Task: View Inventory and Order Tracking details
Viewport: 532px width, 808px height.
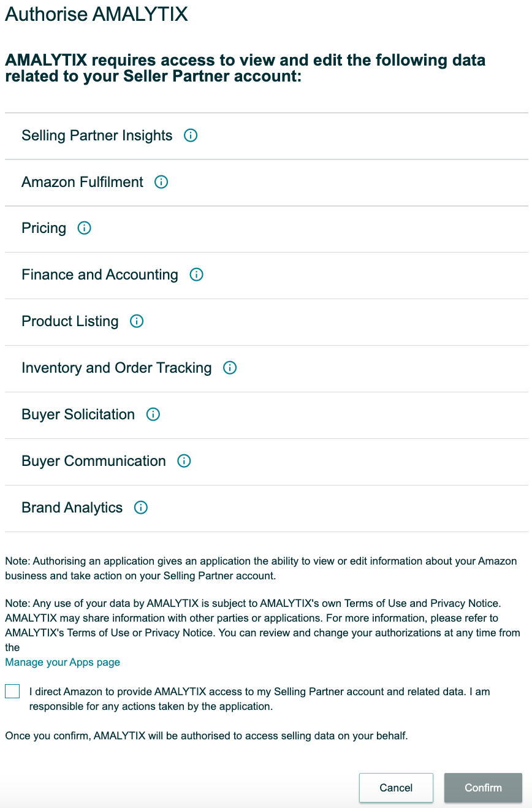Action: tap(230, 368)
